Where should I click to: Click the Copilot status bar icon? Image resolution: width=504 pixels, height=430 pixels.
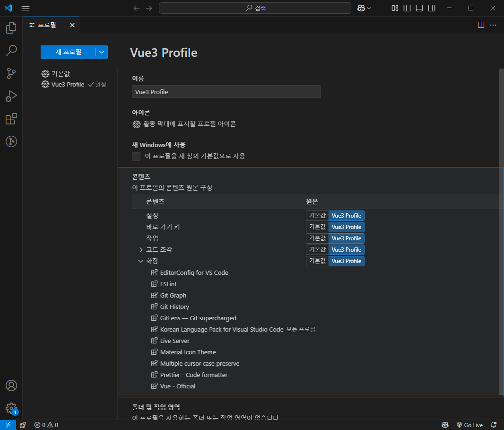click(445, 425)
